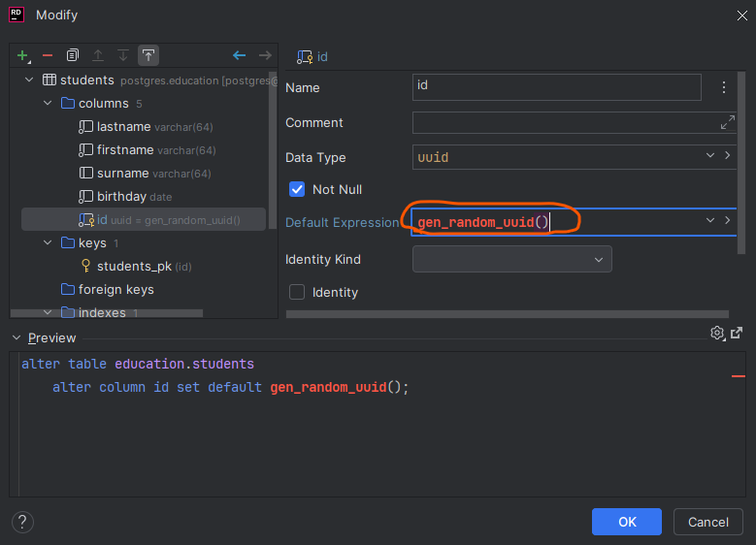
Task: Click 'gen_random_uuid' in the SQL preview
Action: (328, 387)
